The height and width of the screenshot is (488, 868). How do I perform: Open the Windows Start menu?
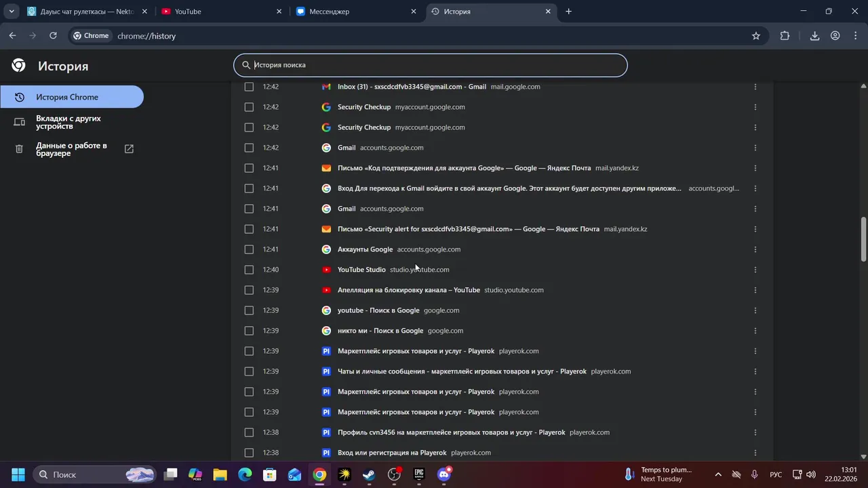click(x=18, y=474)
